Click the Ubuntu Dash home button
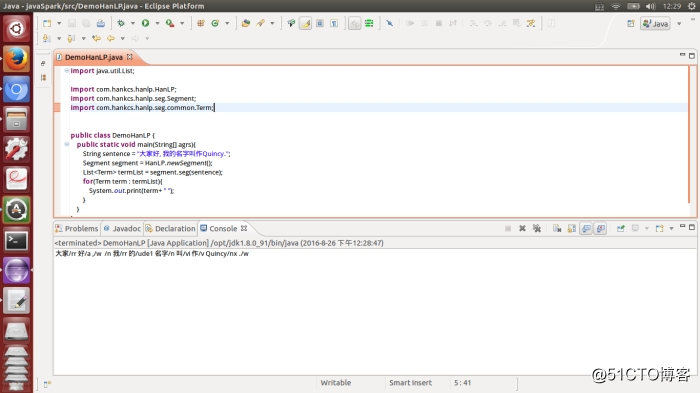 pyautogui.click(x=16, y=29)
